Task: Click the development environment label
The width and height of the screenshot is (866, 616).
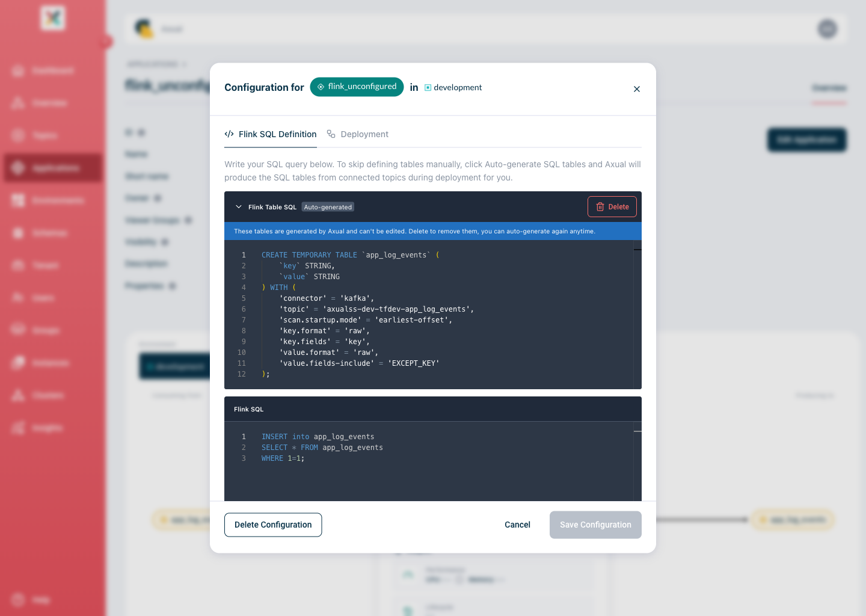Action: (x=453, y=87)
